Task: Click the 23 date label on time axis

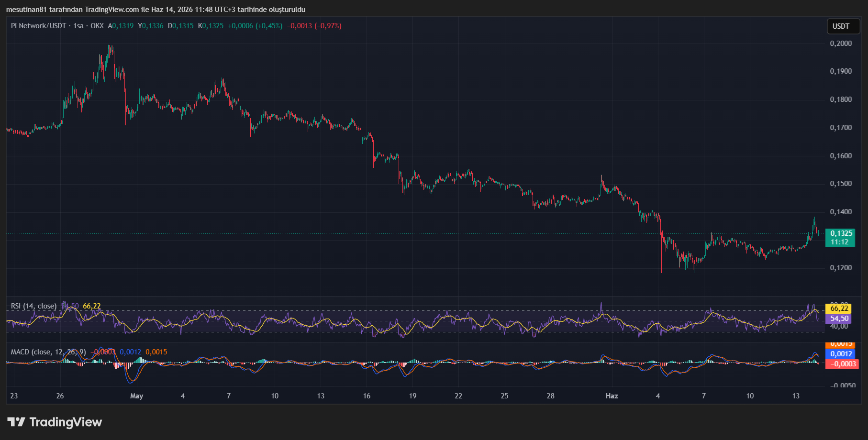Action: tap(14, 396)
